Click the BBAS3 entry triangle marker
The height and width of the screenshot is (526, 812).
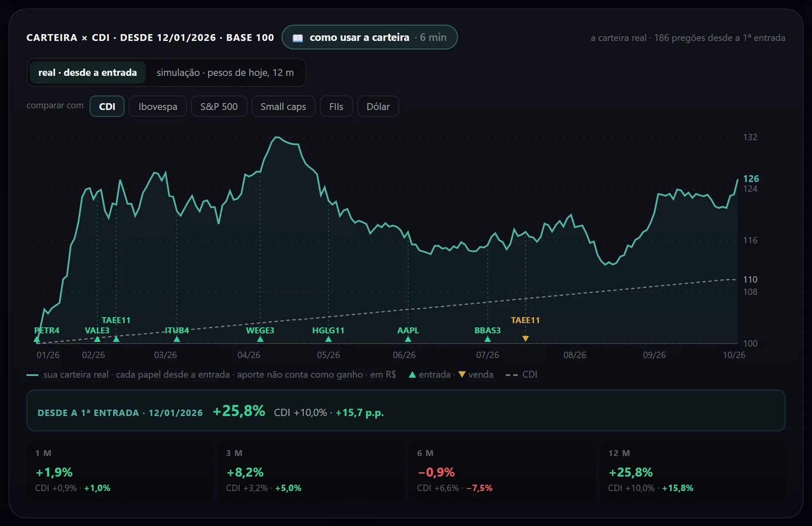point(487,339)
